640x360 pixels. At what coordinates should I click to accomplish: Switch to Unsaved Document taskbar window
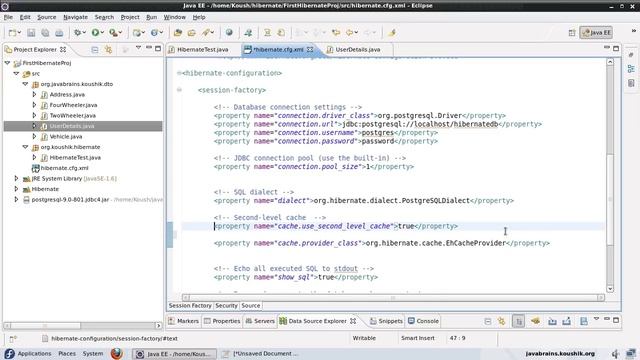point(261,353)
